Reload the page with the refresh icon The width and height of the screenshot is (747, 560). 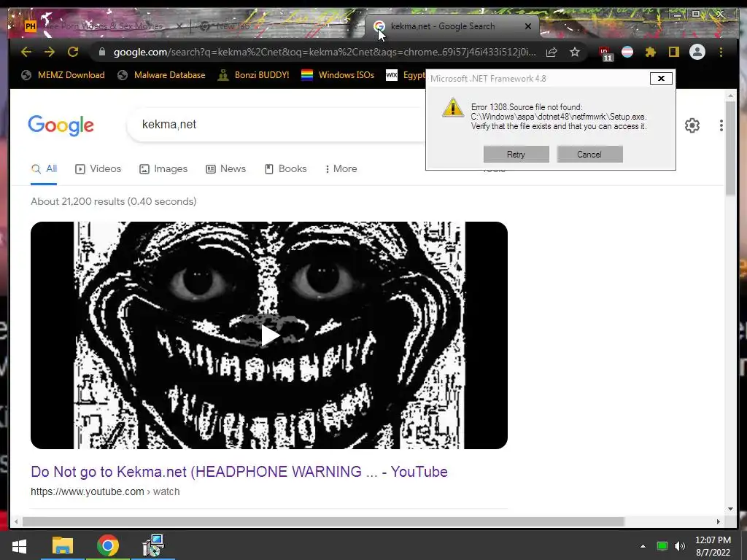tap(73, 52)
